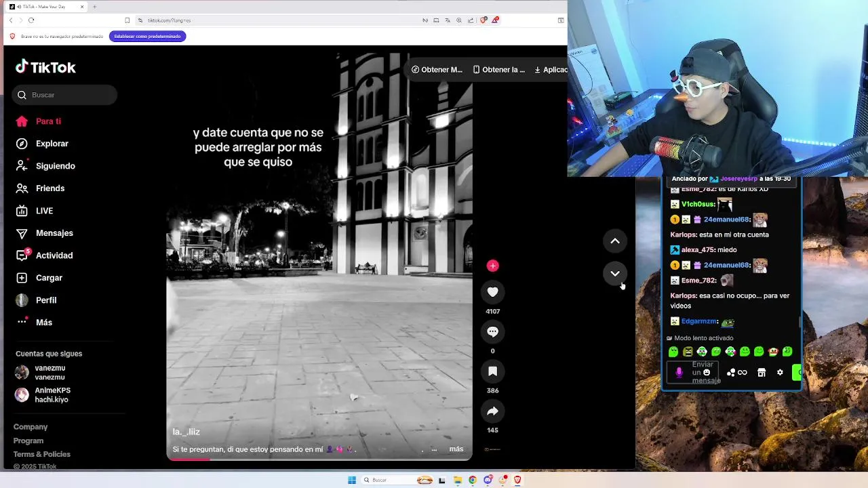Go back in the browser
The height and width of the screenshot is (488, 868).
tap(11, 20)
